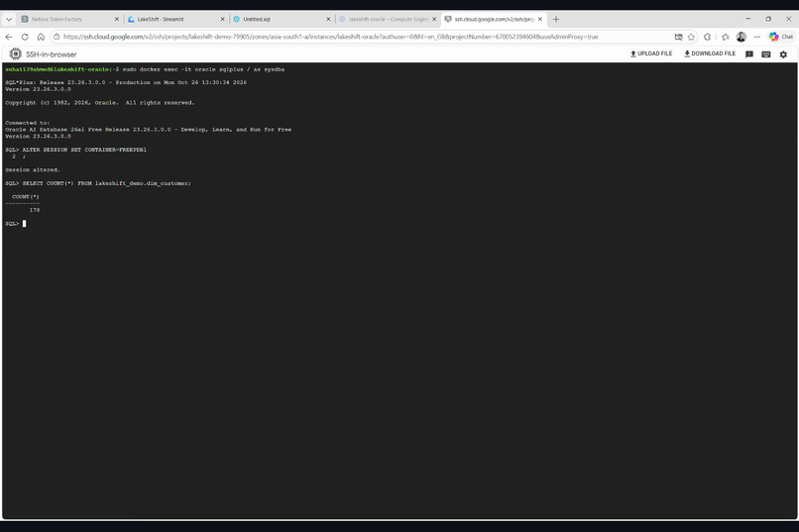Open Copilot Chat button
The width and height of the screenshot is (799, 532).
coord(781,37)
